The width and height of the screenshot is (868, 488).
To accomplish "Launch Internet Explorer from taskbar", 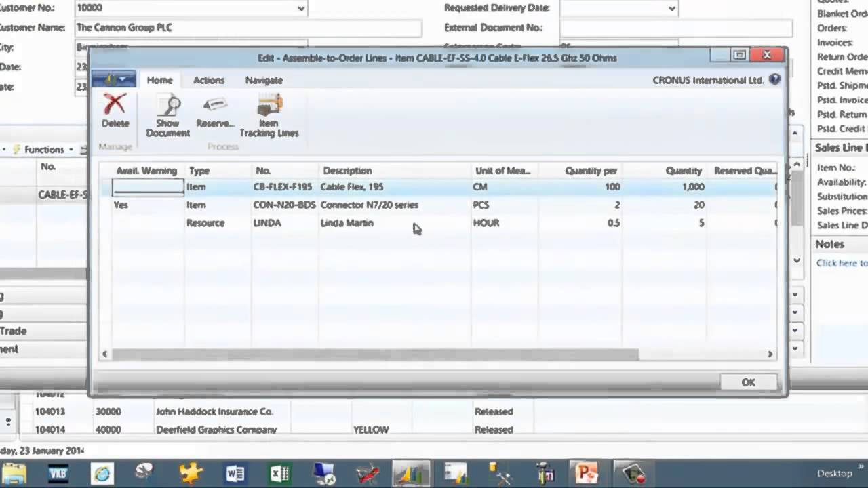I will pyautogui.click(x=102, y=473).
